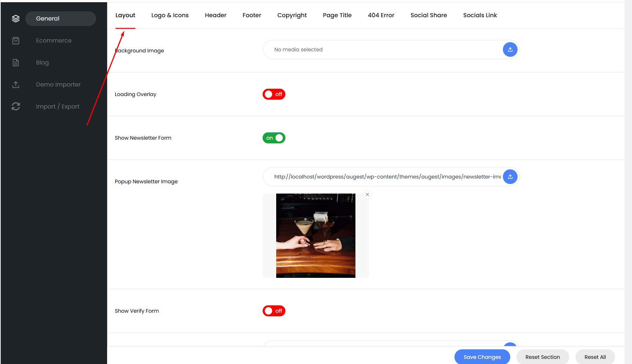Click the Reset Section button
Image resolution: width=632 pixels, height=364 pixels.
pyautogui.click(x=542, y=357)
